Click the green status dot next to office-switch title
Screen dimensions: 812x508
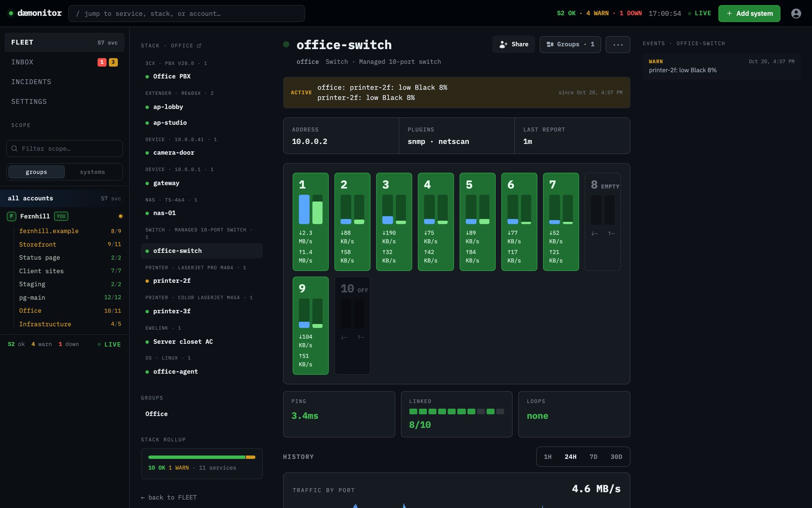tap(286, 44)
